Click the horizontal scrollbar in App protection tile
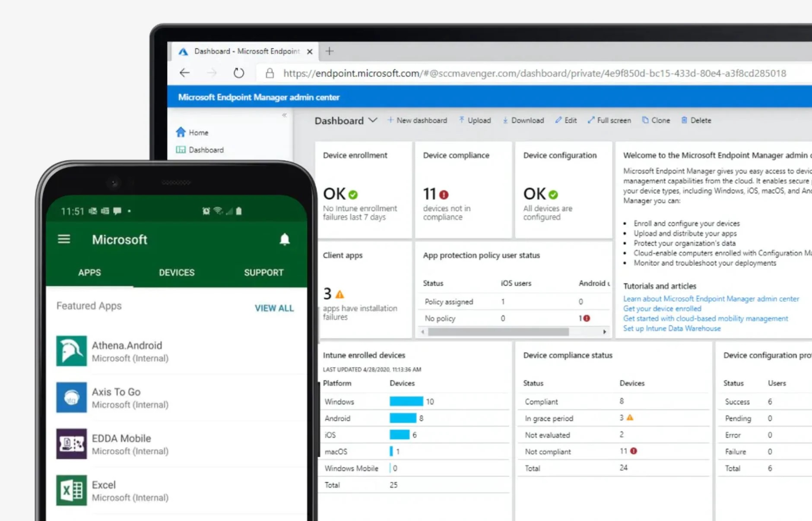Image resolution: width=812 pixels, height=521 pixels. click(498, 332)
